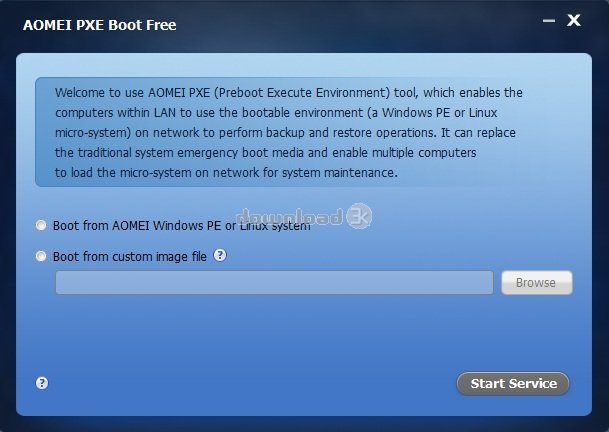Minimize the AOMEI PXE Boot window
The width and height of the screenshot is (609, 432).
pos(548,20)
